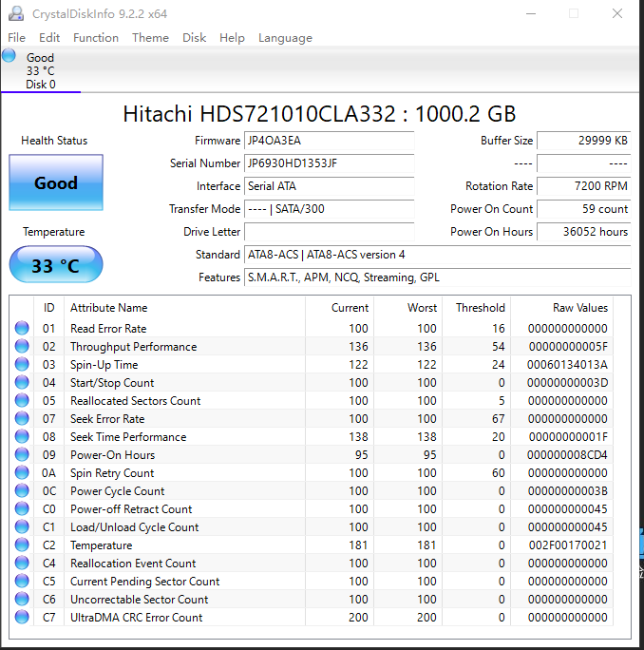644x650 pixels.
Task: Close the CrystalDiskInfo window
Action: point(617,13)
